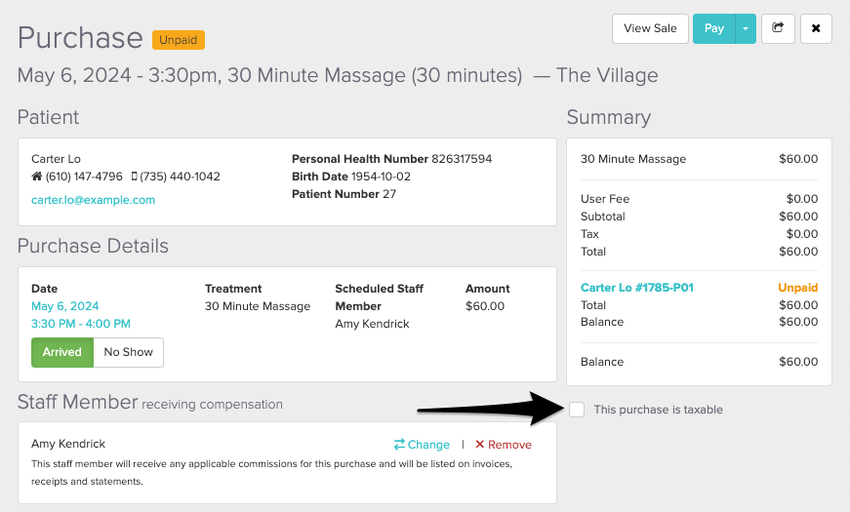Open the Pay dropdown arrow
This screenshot has height=512, width=850.
(x=745, y=29)
